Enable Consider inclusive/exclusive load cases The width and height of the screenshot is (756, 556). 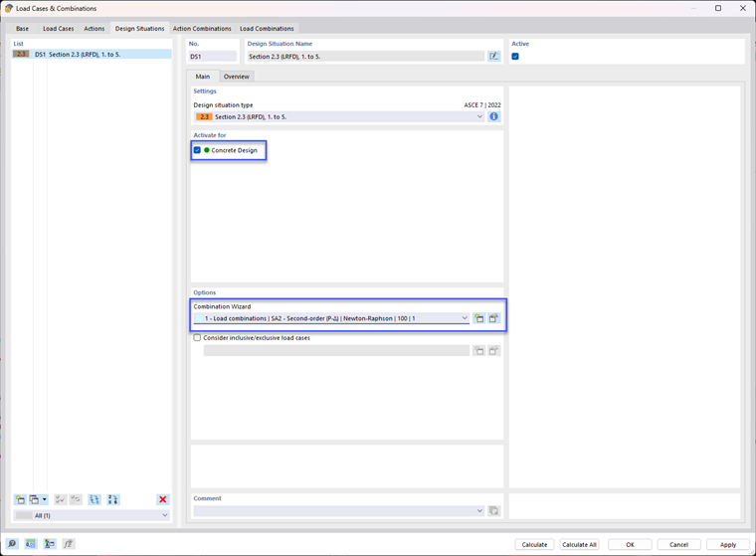(197, 337)
